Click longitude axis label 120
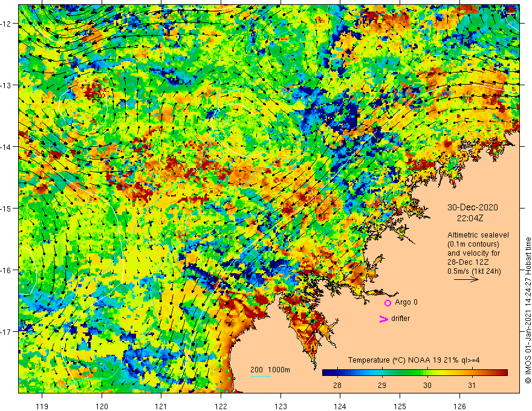 (x=102, y=406)
